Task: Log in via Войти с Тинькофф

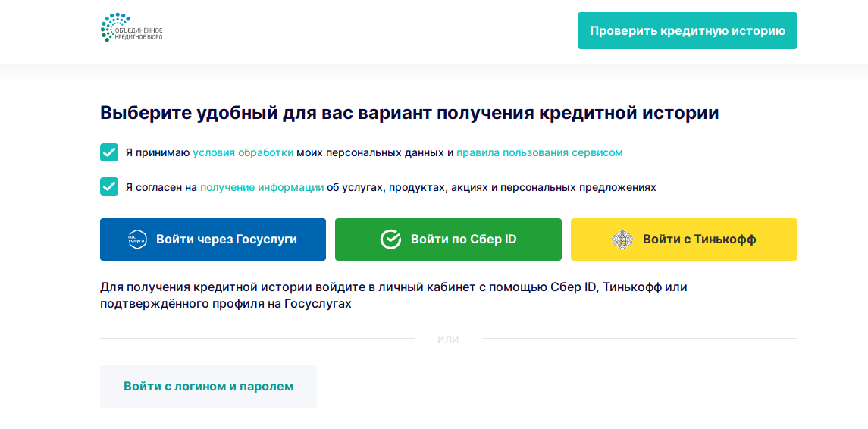Action: (x=685, y=239)
